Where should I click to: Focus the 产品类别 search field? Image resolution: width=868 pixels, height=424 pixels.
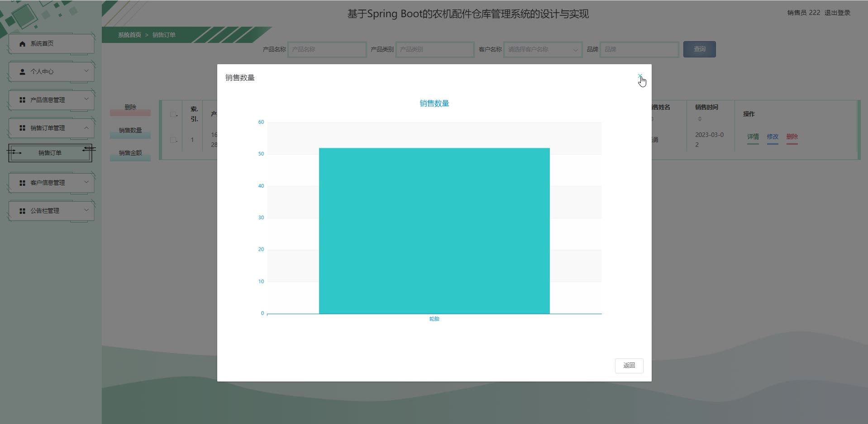tap(435, 49)
